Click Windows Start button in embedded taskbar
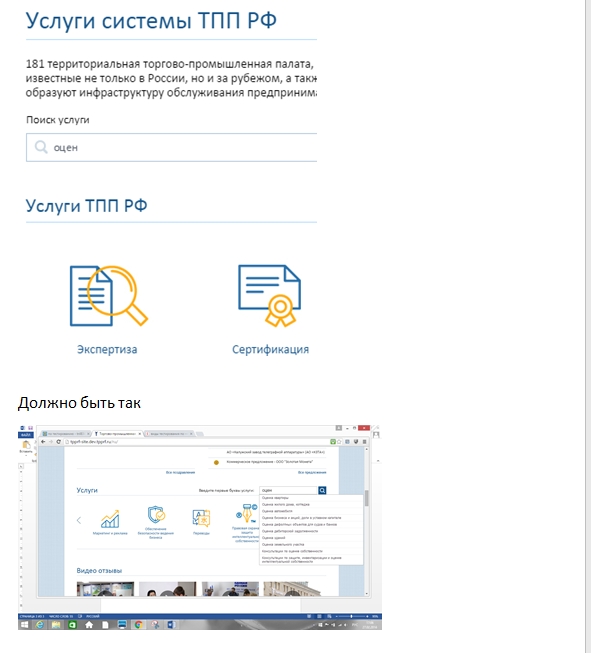 click(x=25, y=625)
